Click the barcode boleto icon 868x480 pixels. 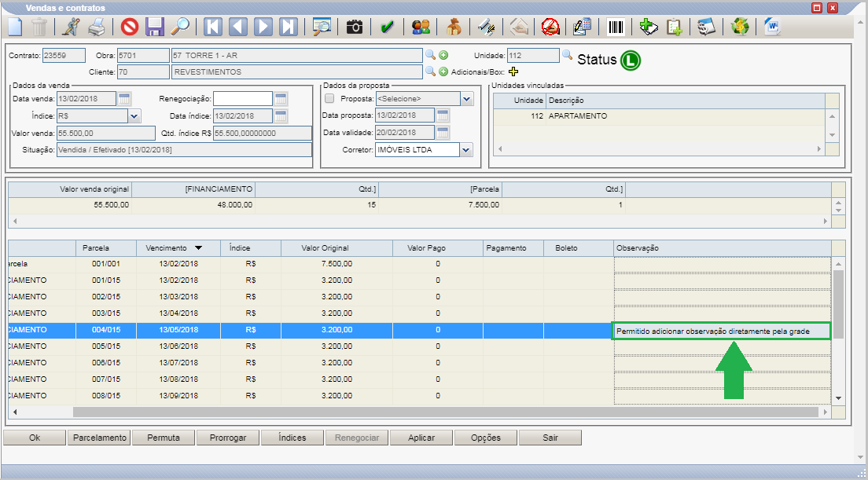point(616,27)
